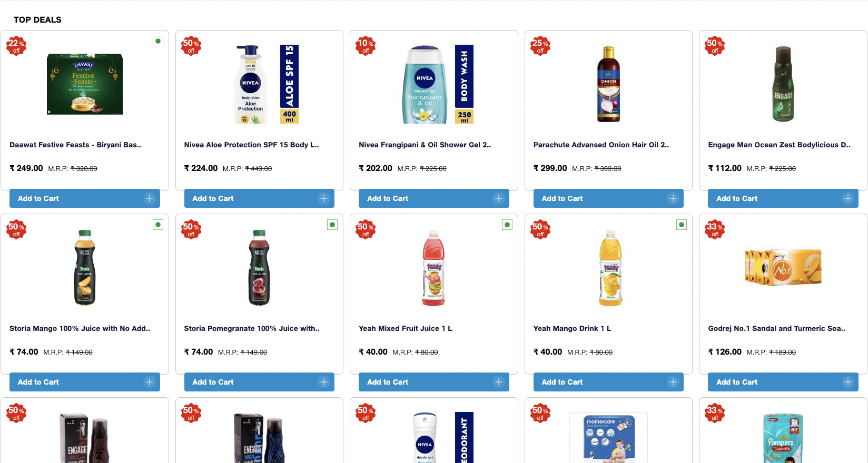
Task: Open the Parachute Advansed Onion Hair Oil product link
Action: (601, 145)
